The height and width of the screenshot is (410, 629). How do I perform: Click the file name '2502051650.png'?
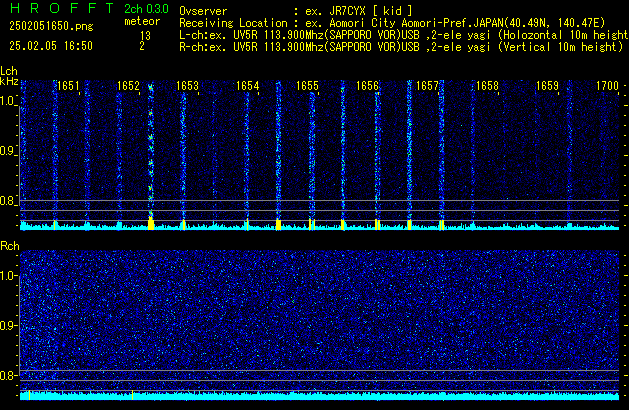point(51,26)
